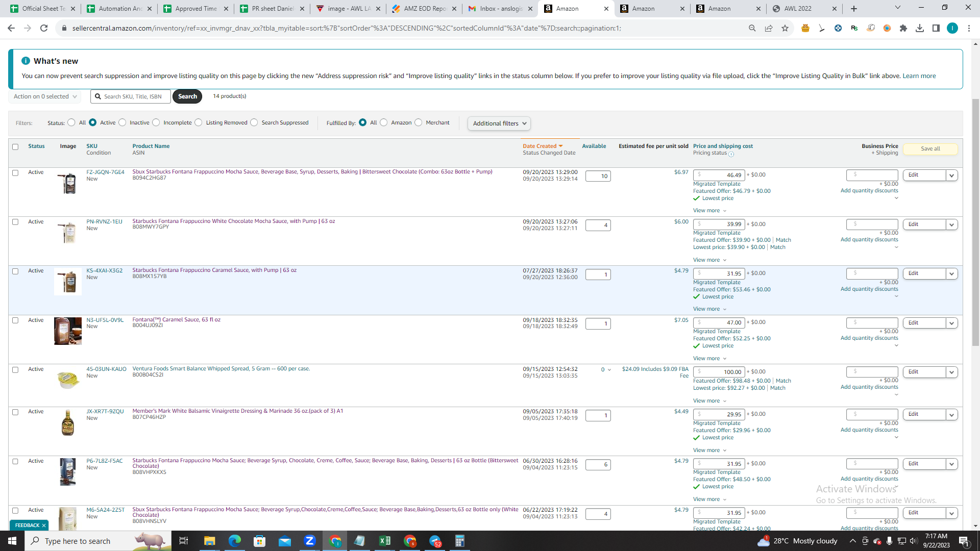980x551 pixels.
Task: Open Edit dropdown arrow for PN-RVNZ-1EIJ
Action: (951, 225)
